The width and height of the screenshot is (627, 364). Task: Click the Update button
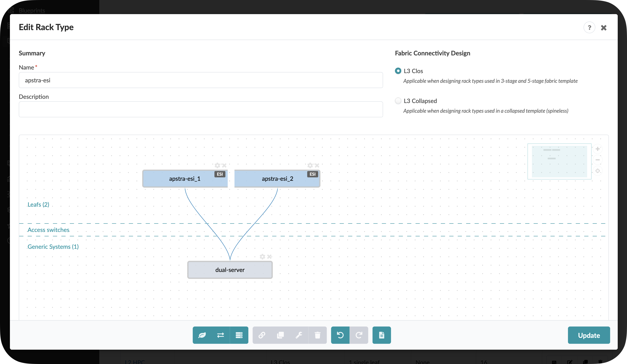[589, 335]
